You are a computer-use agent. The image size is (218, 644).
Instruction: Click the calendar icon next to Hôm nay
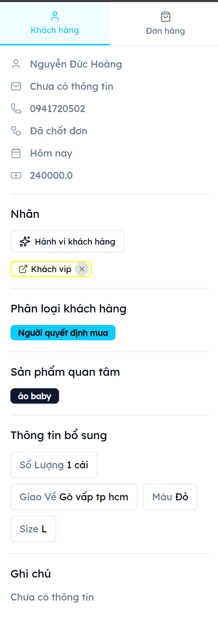[x=16, y=153]
